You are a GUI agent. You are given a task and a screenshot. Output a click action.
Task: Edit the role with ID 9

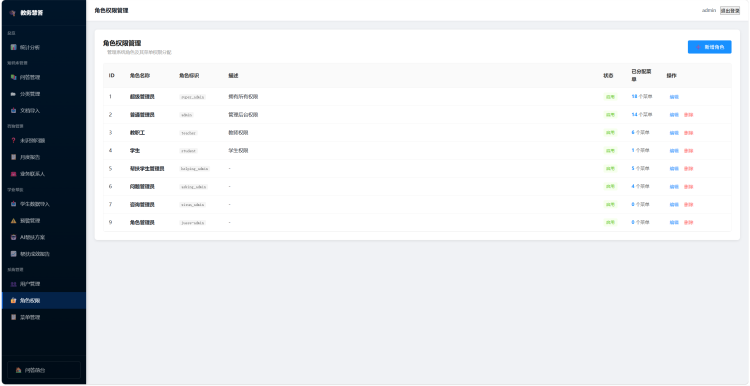click(674, 222)
